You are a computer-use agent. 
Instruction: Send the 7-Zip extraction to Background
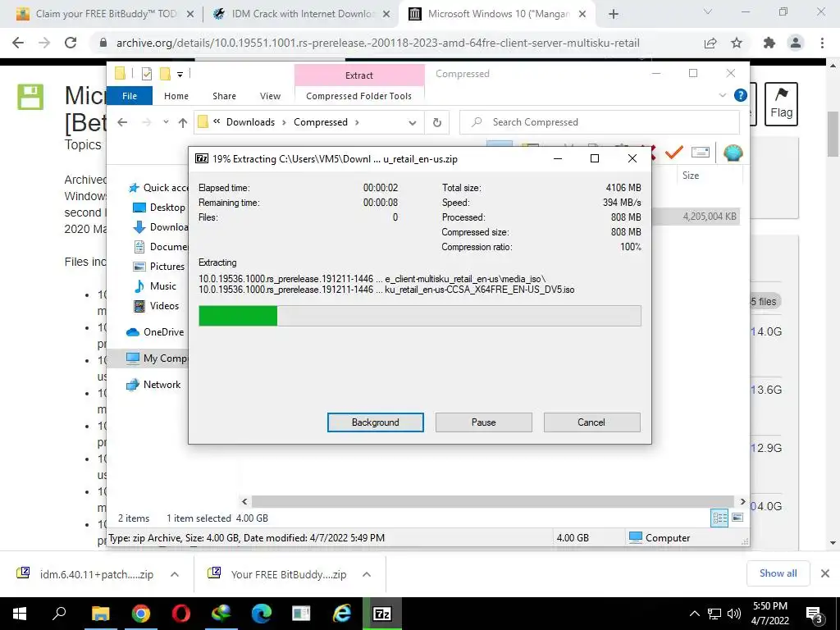pyautogui.click(x=375, y=422)
